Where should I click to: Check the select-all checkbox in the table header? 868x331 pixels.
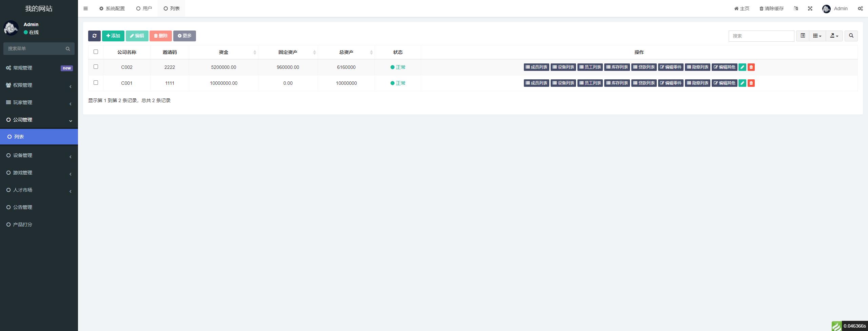[x=96, y=52]
